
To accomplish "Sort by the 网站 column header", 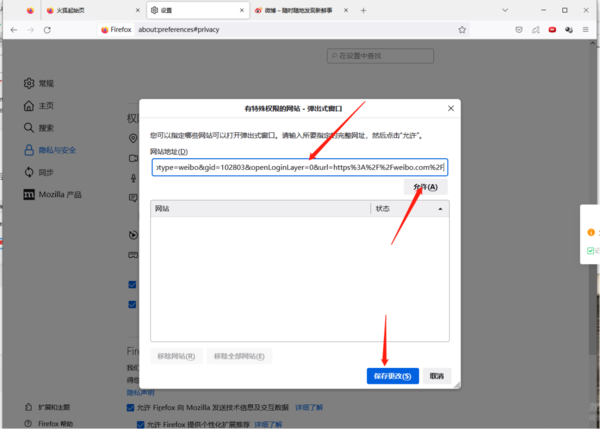I will point(261,209).
